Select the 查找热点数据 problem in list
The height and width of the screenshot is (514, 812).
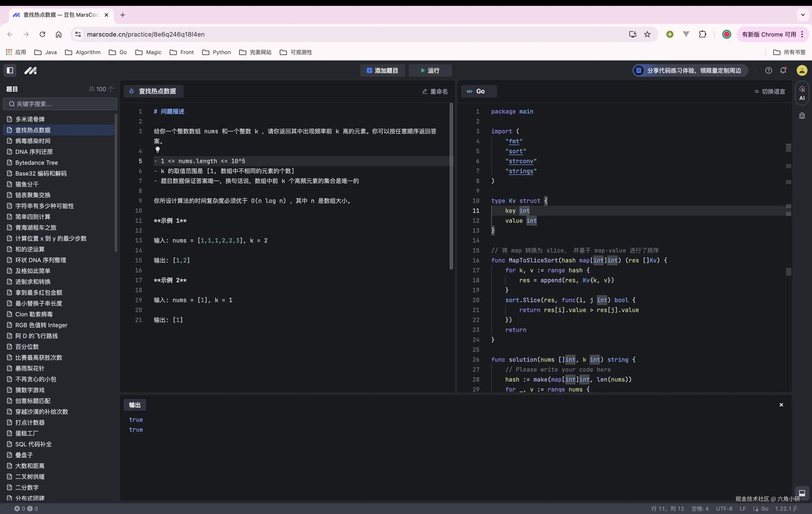click(x=33, y=130)
